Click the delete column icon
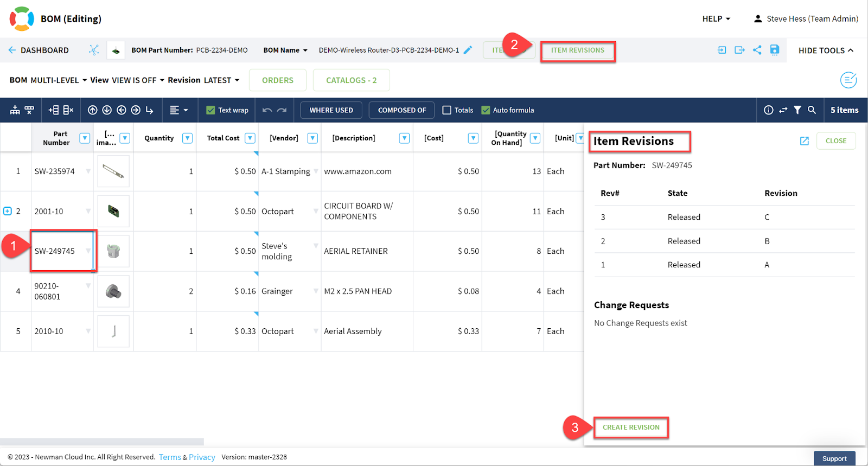 pos(68,110)
